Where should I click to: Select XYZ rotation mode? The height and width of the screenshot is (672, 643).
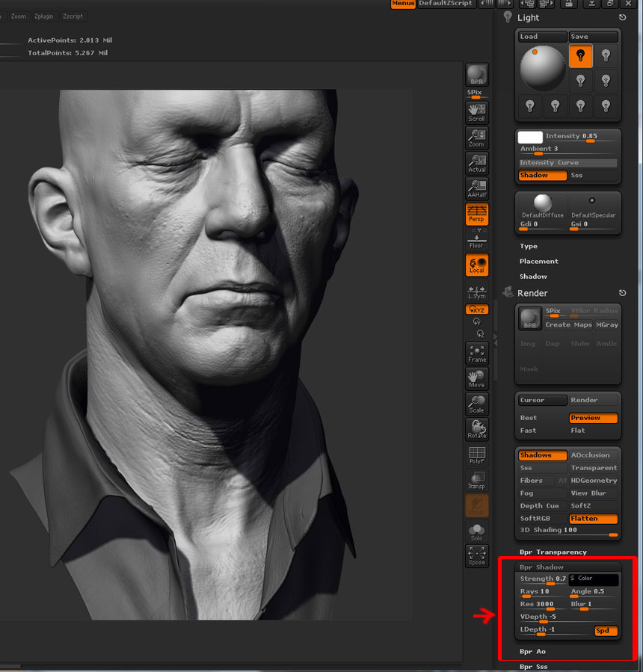point(477,309)
